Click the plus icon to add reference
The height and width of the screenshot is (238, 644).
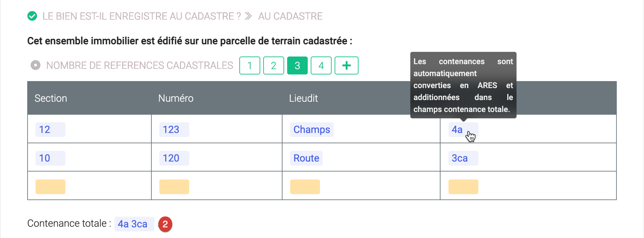(346, 65)
